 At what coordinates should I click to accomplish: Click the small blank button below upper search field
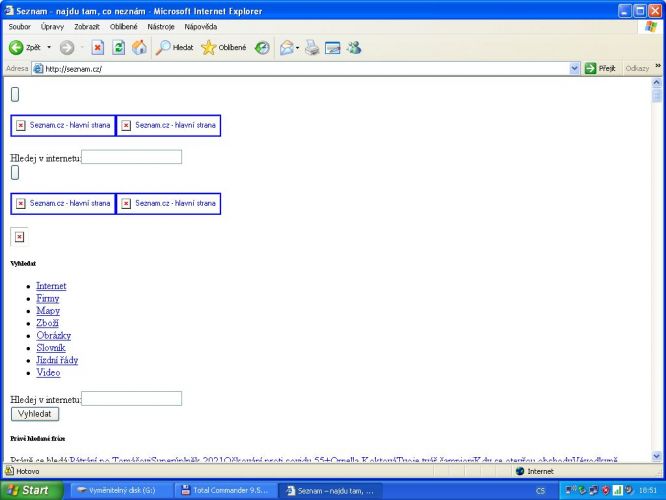(15, 172)
